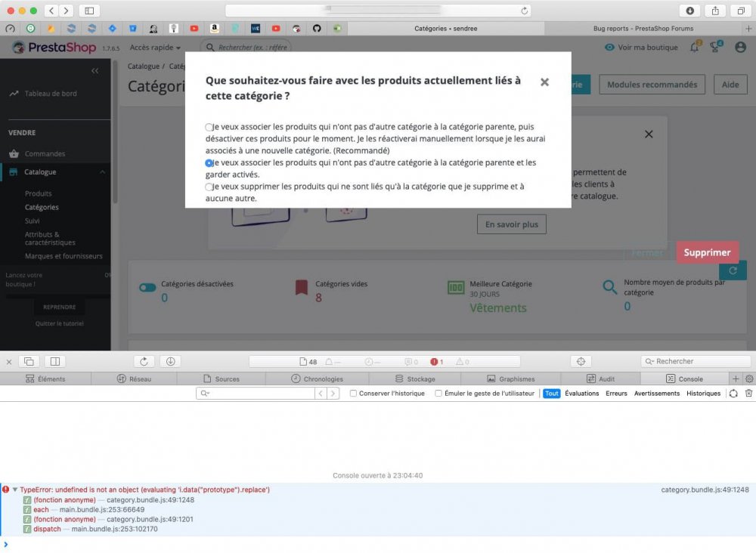
Task: Click the En savoir plus button
Action: 512,224
